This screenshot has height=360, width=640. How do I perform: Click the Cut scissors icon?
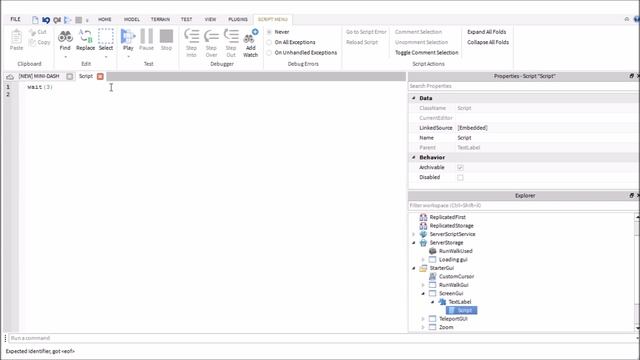pyautogui.click(x=32, y=32)
